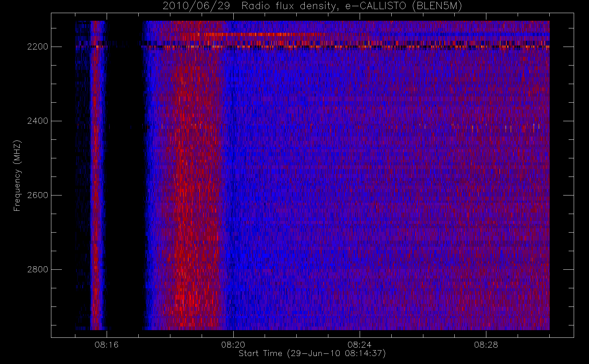
Task: Click the 2600 frequency tick label
Action: point(37,195)
